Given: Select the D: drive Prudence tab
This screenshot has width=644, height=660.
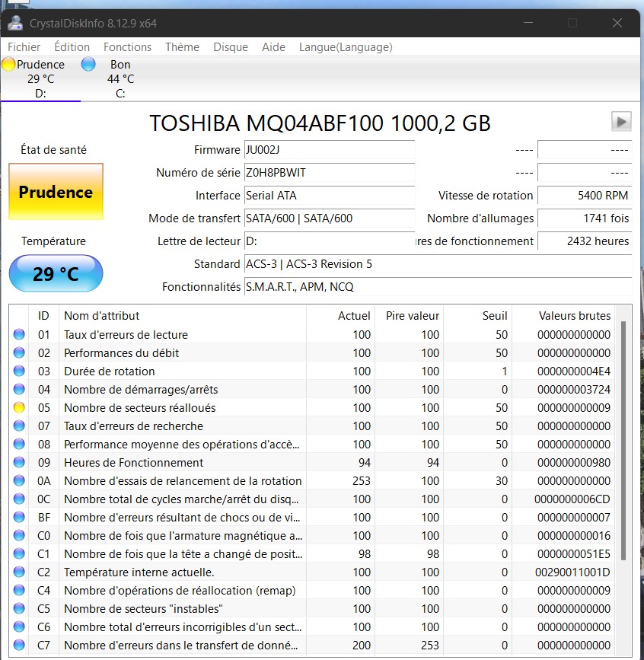Looking at the screenshot, I should click(40, 78).
